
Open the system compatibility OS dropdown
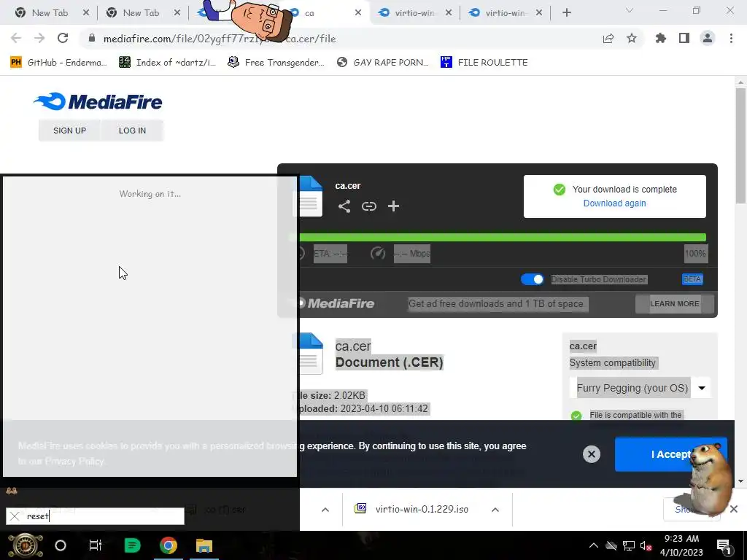[x=640, y=388]
